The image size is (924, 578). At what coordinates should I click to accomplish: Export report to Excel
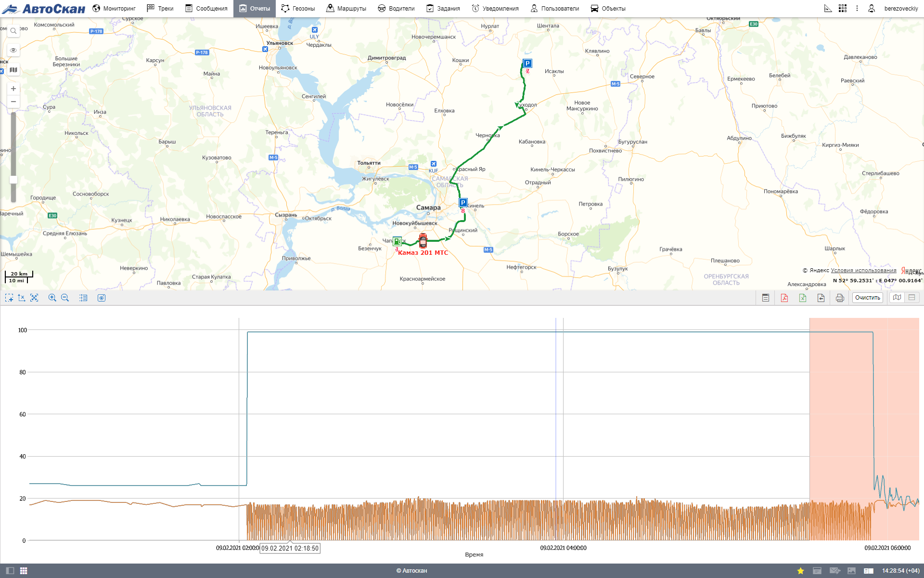(x=803, y=298)
